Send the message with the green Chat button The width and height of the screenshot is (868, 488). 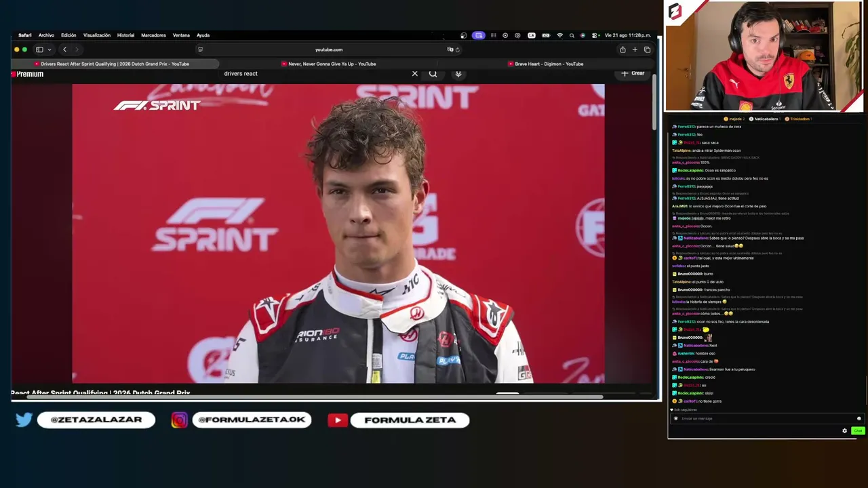pos(858,430)
